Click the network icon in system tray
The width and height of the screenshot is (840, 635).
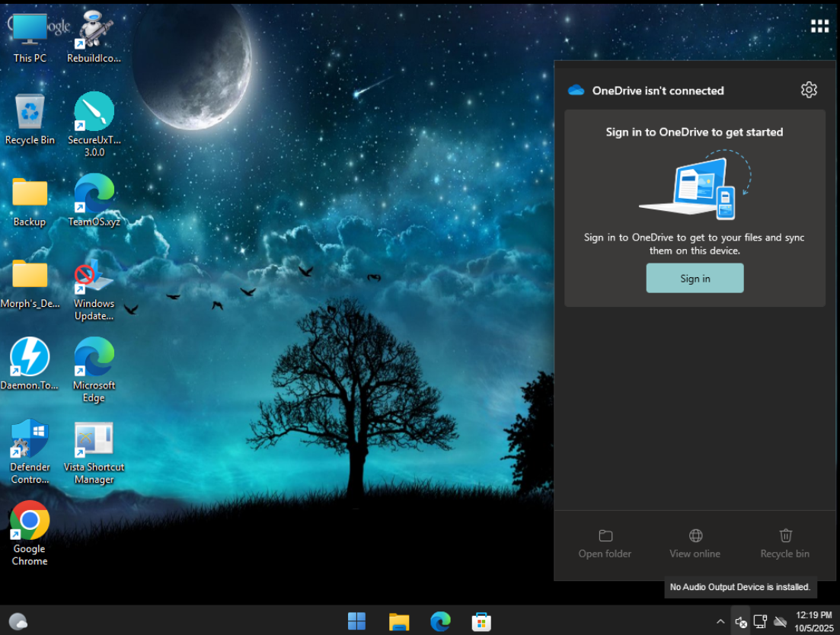pyautogui.click(x=760, y=621)
